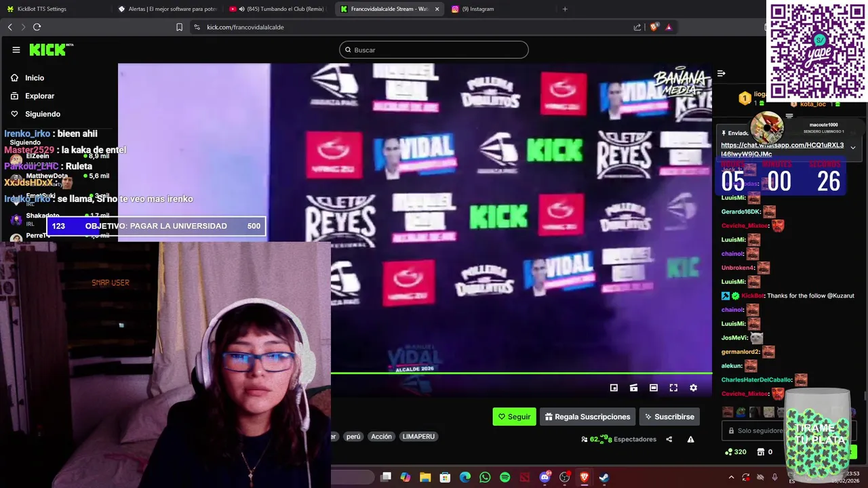Open a new browser tab
The height and width of the screenshot is (488, 868).
click(565, 9)
